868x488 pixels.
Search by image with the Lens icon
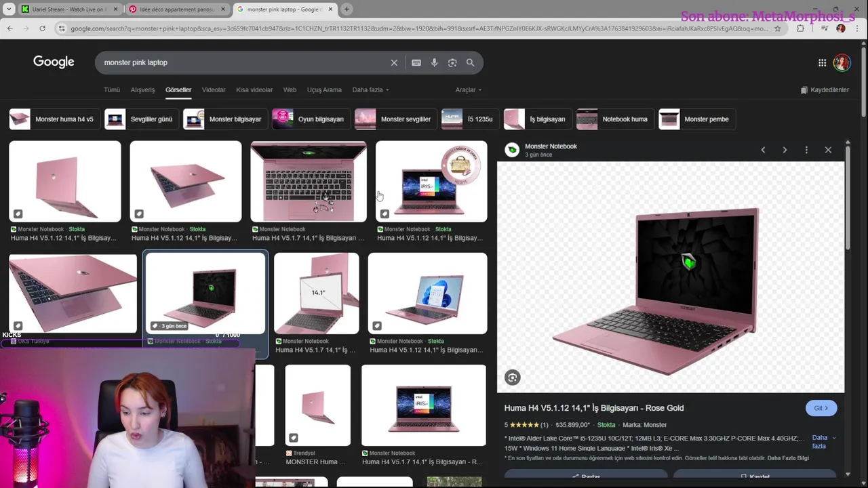[x=452, y=62]
